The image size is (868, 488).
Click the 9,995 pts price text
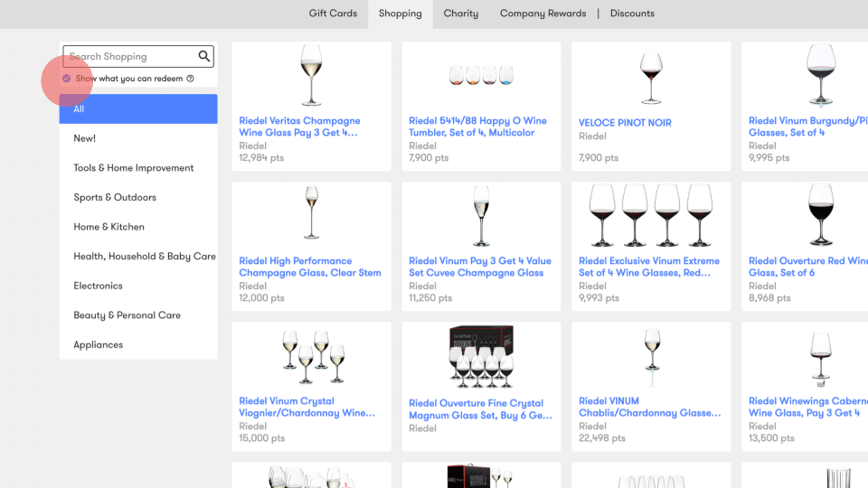tap(769, 157)
